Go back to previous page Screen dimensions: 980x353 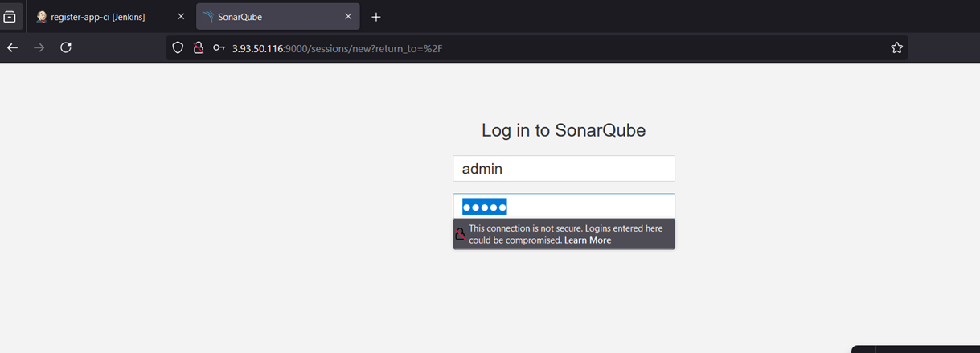12,47
